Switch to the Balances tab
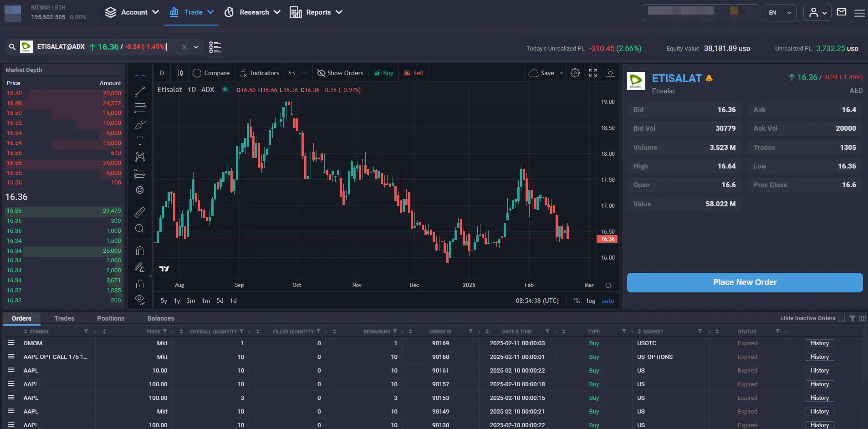 (x=161, y=318)
